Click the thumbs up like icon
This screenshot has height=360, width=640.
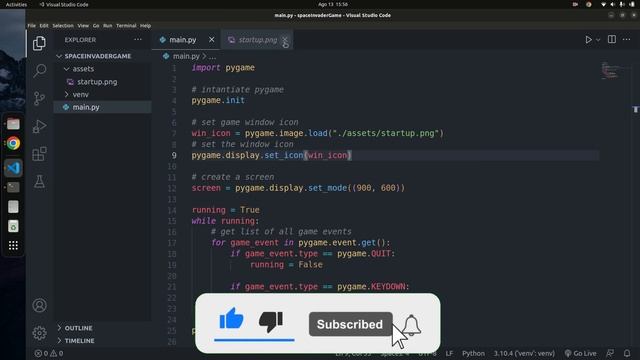pyautogui.click(x=231, y=319)
